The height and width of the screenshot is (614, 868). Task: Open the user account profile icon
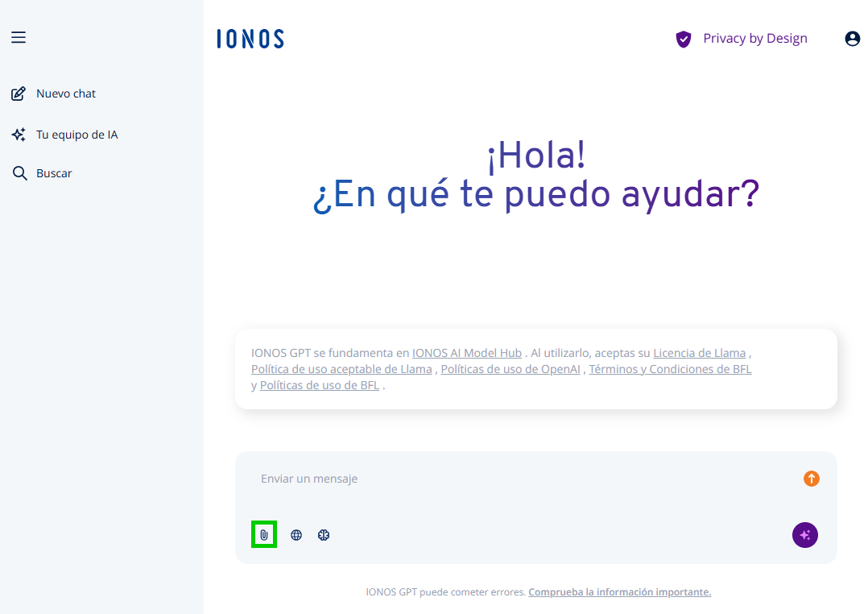pyautogui.click(x=853, y=38)
